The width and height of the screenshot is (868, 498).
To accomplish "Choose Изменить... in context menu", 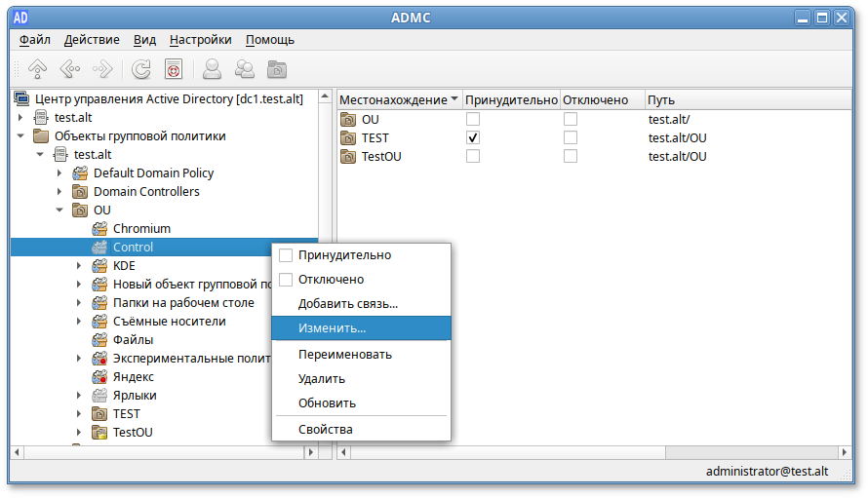I will coord(362,328).
